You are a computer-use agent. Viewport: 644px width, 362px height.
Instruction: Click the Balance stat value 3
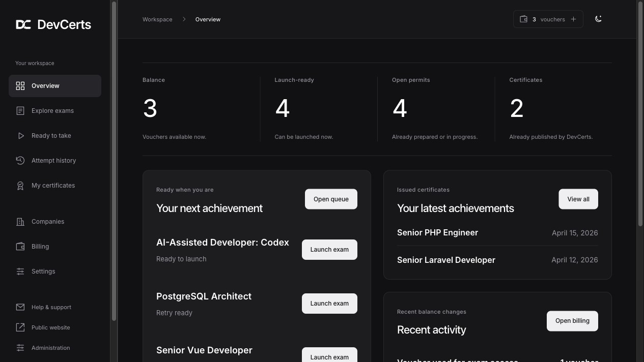150,108
